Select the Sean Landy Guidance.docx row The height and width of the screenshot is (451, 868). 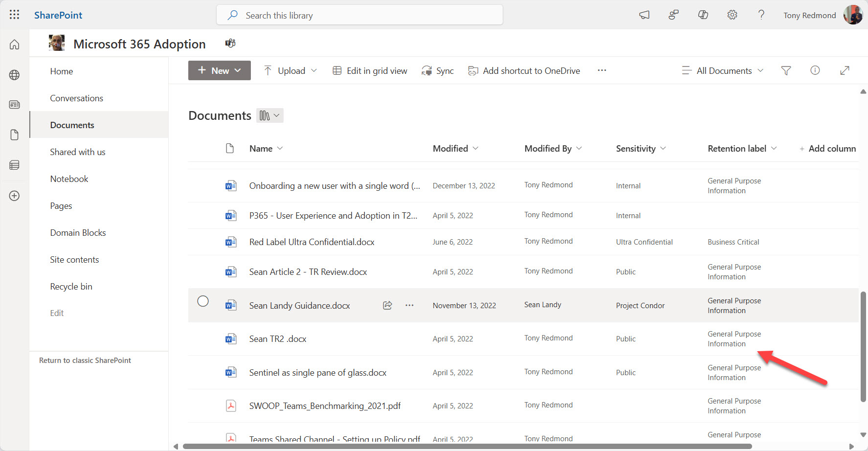click(x=203, y=301)
